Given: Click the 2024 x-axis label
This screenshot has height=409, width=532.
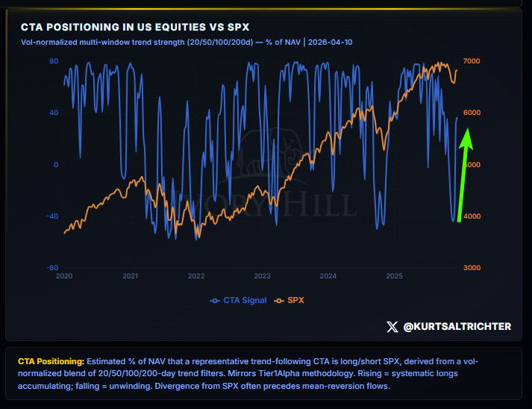Looking at the screenshot, I should pos(328,276).
